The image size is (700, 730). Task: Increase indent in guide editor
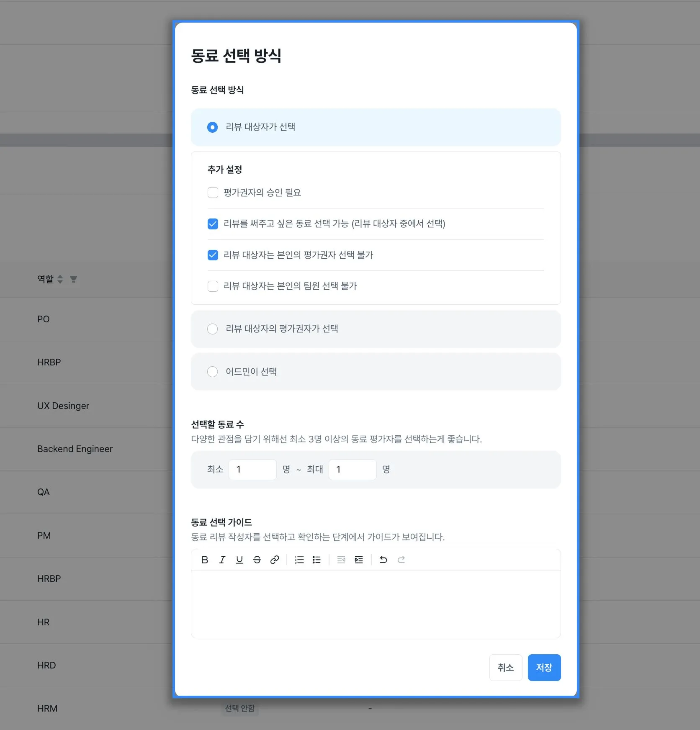pyautogui.click(x=359, y=560)
